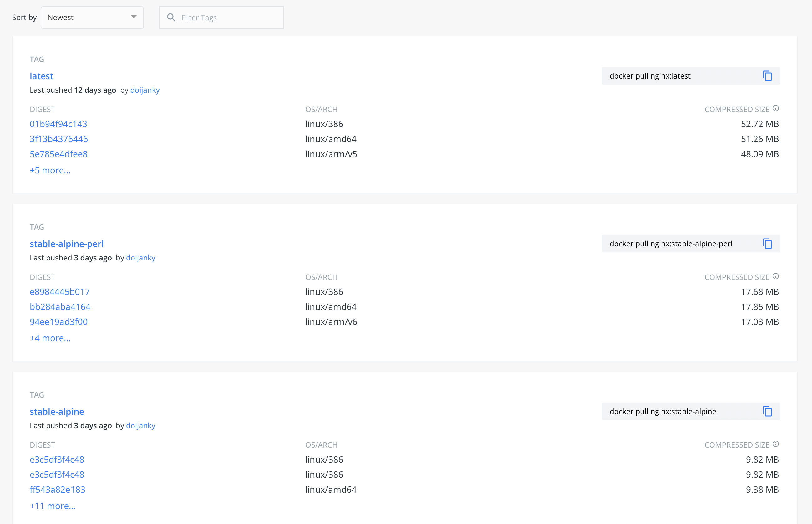Click the docker pull nginx:latest command text
The width and height of the screenshot is (812, 524).
(650, 75)
